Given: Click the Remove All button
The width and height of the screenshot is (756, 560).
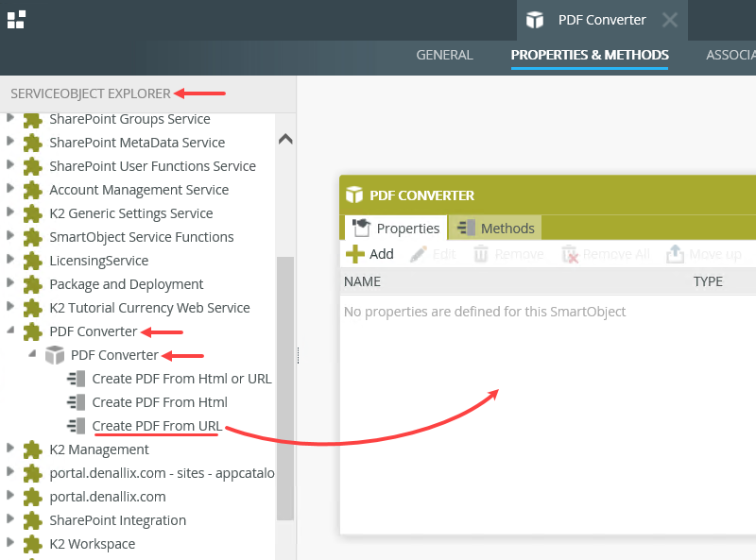Looking at the screenshot, I should pyautogui.click(x=606, y=254).
